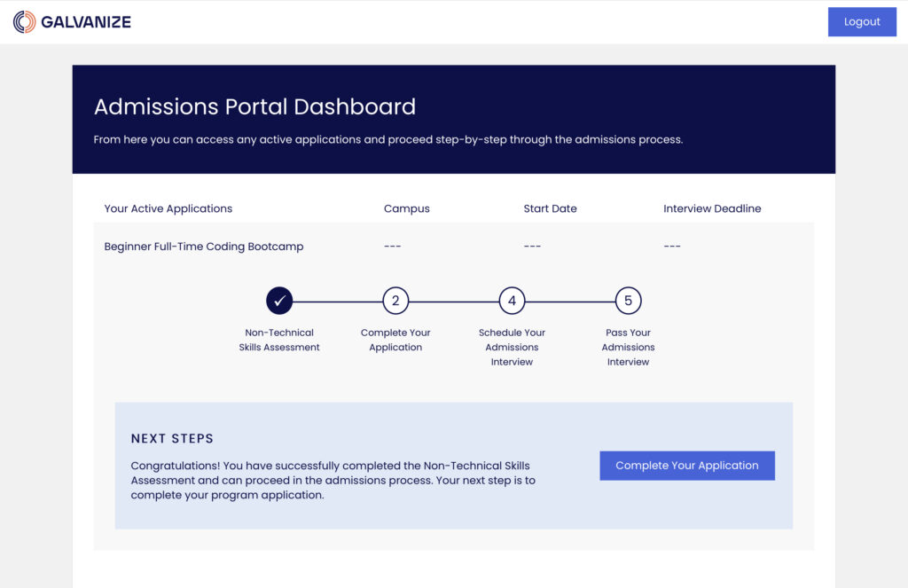Click the Congratulations message text

tap(333, 480)
